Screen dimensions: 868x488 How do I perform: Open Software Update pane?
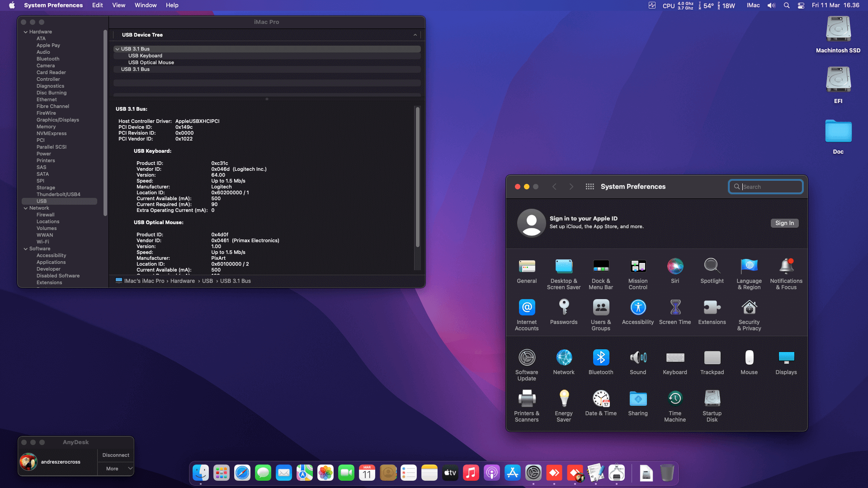point(527,366)
